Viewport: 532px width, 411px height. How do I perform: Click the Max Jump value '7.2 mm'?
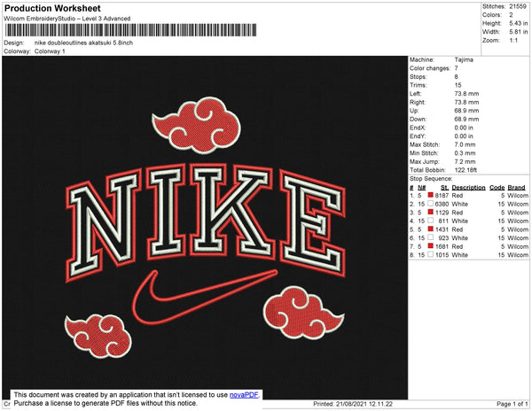point(465,161)
